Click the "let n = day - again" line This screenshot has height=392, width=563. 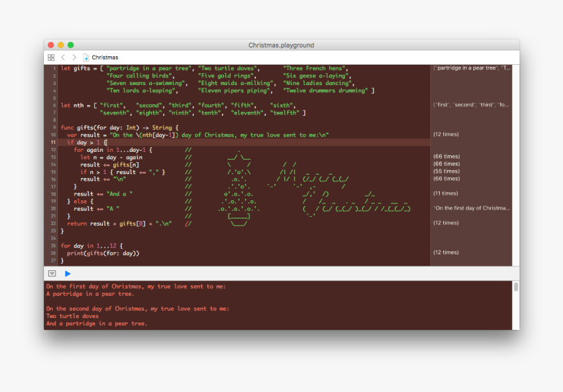(111, 157)
